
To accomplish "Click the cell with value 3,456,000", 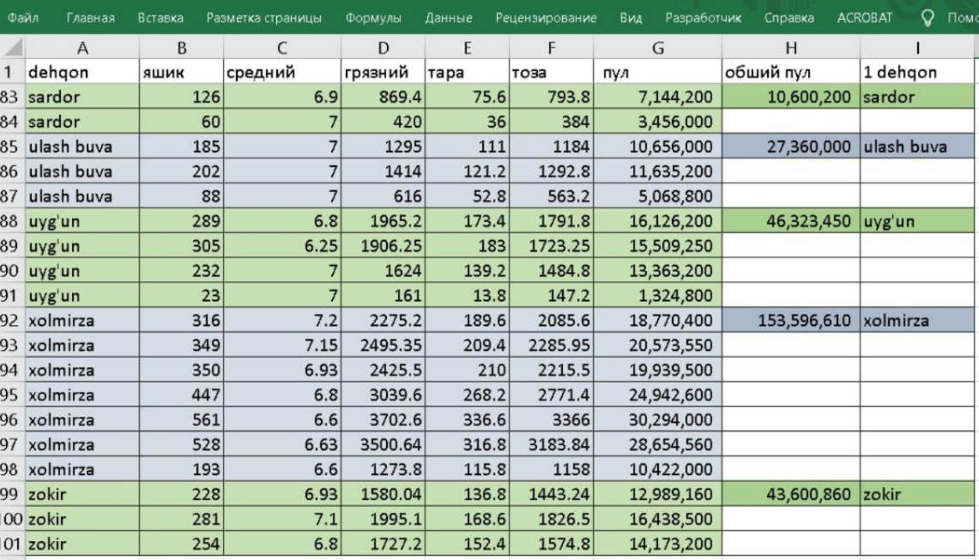I will pyautogui.click(x=657, y=122).
